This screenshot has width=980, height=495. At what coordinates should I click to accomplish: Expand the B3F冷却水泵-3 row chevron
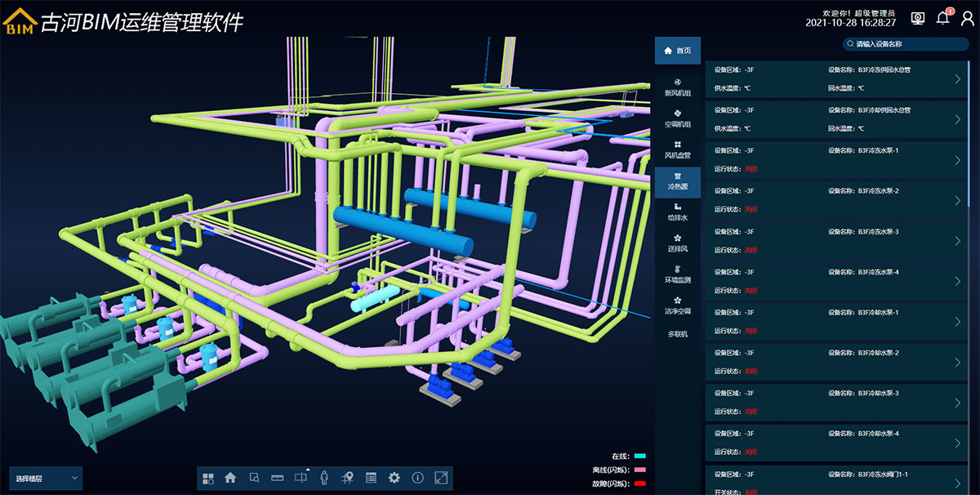(958, 403)
